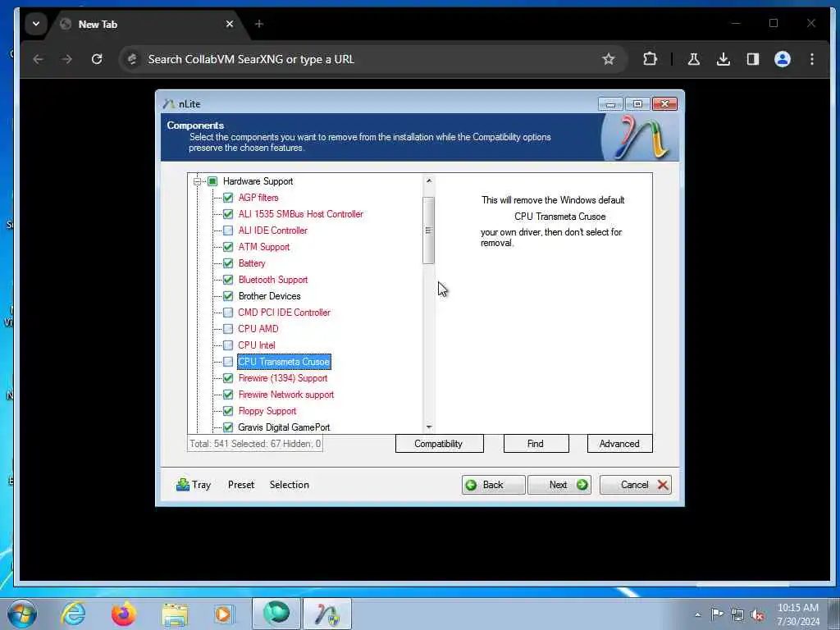Select the Hardware Support label

click(258, 181)
